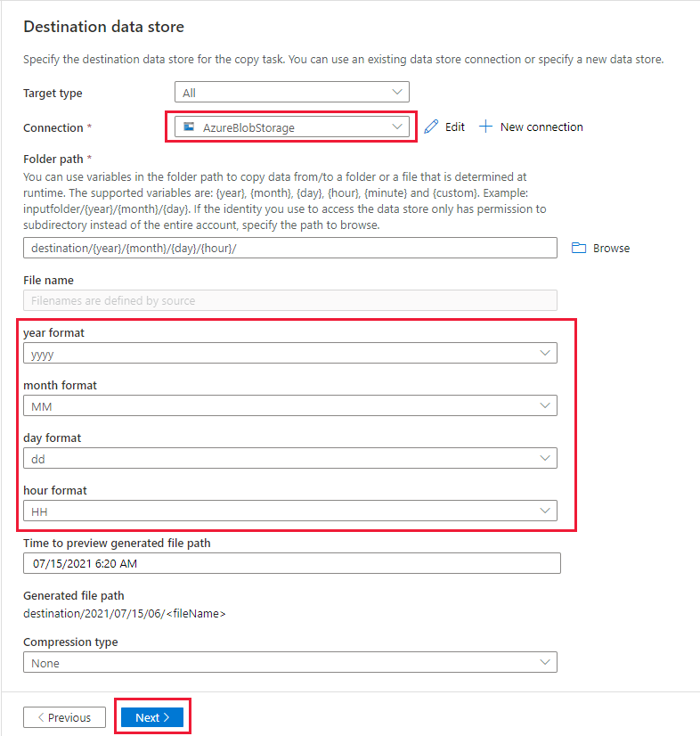Viewport: 700px width, 736px height.
Task: Click the Compression type dropdown chevron
Action: [545, 661]
